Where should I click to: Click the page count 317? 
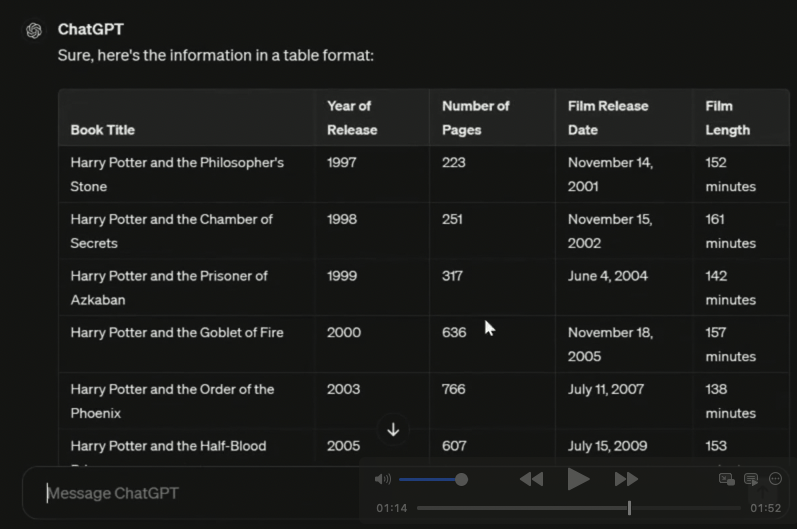click(452, 276)
